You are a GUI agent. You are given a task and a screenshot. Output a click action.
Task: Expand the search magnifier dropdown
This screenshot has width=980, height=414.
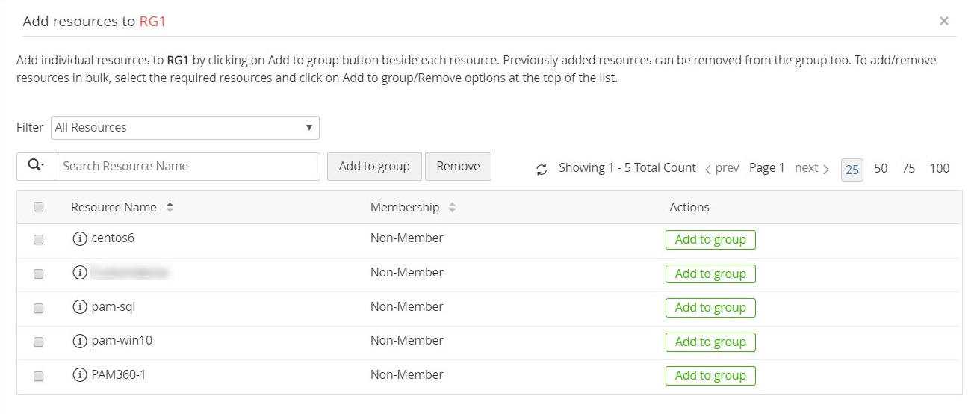[x=36, y=167]
